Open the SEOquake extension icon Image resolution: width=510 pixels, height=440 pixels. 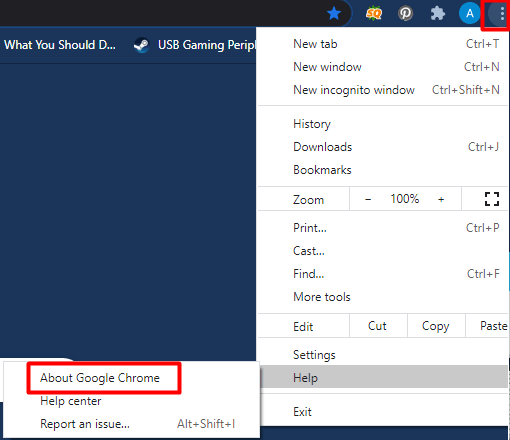point(374,14)
